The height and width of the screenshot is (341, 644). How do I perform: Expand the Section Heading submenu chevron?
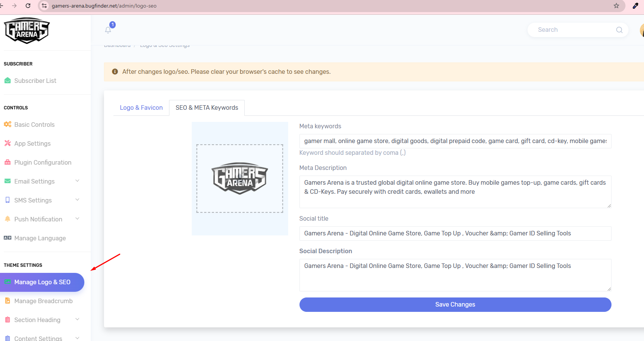pyautogui.click(x=78, y=319)
